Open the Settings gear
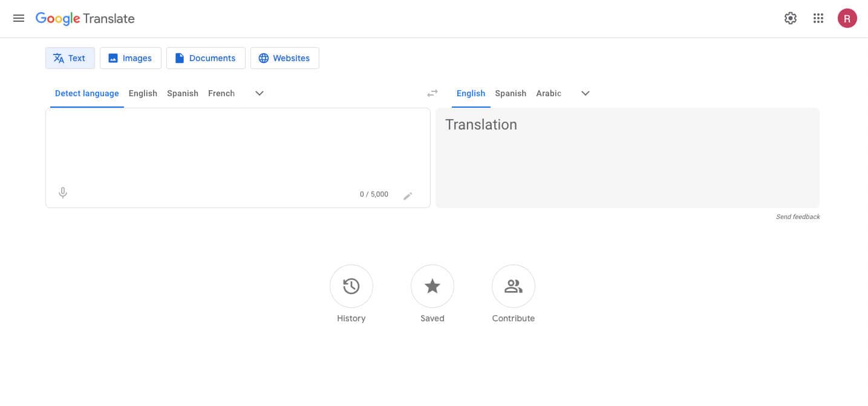Image resolution: width=868 pixels, height=406 pixels. pyautogui.click(x=790, y=18)
